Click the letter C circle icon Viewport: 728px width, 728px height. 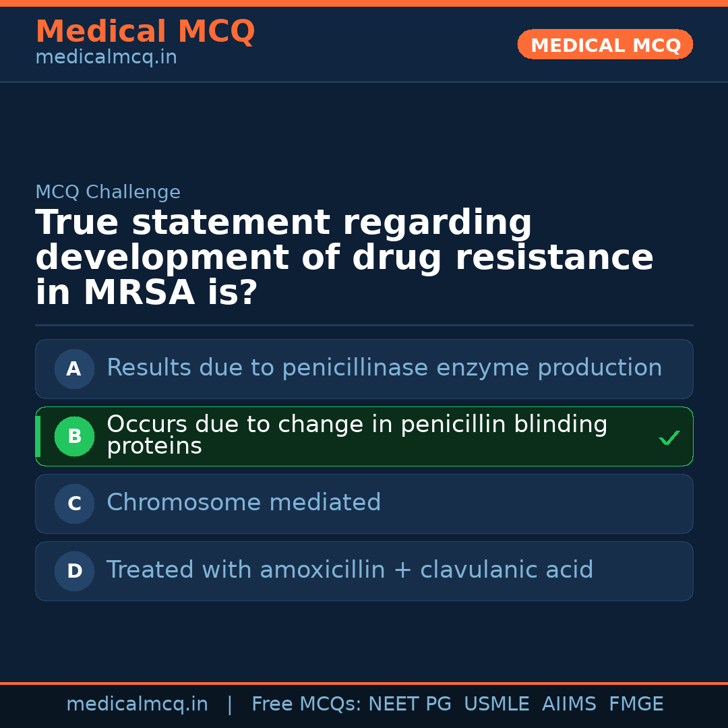coord(74,504)
